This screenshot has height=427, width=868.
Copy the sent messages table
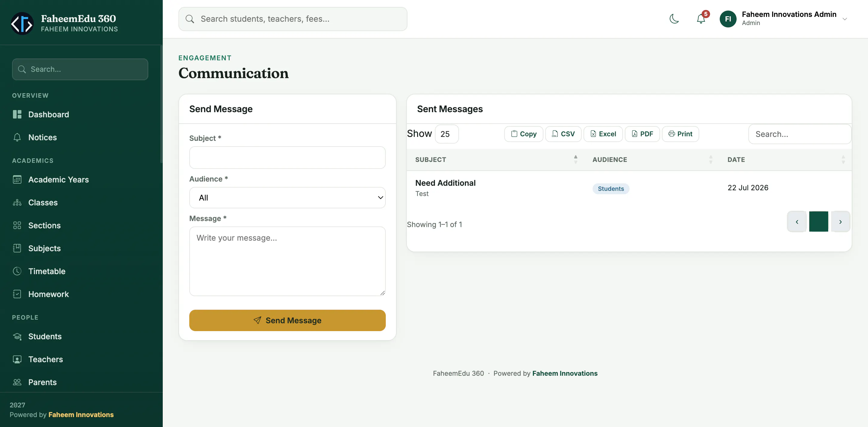click(x=523, y=134)
